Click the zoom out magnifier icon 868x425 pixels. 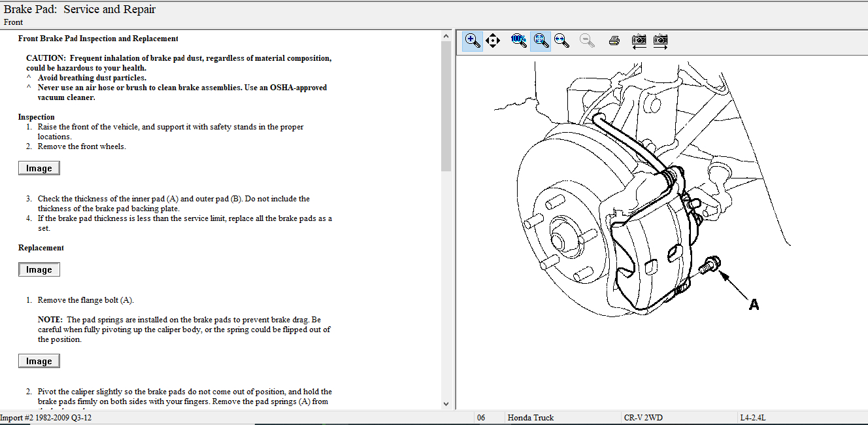(588, 41)
